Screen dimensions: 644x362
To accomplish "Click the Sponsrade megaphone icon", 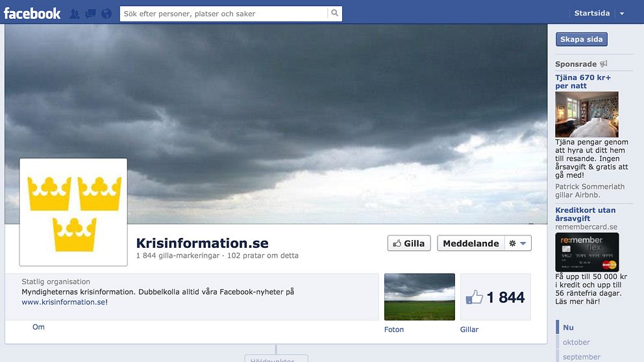I will [x=603, y=64].
